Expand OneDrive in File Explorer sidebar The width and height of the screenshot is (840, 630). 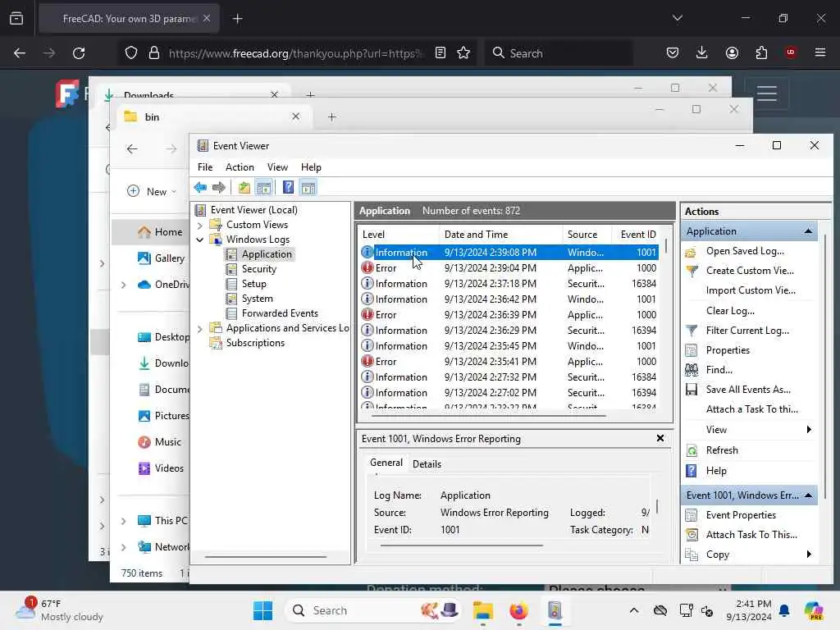123,285
